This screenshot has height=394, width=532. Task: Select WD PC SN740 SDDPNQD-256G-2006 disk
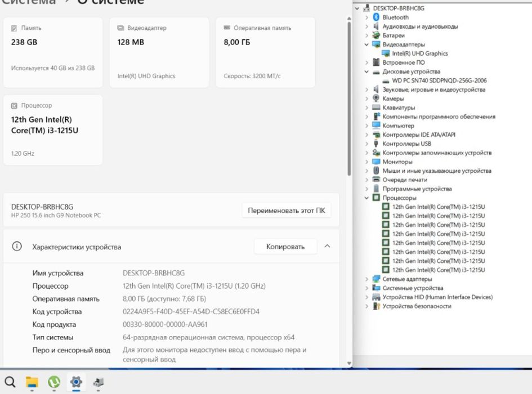[x=439, y=80]
